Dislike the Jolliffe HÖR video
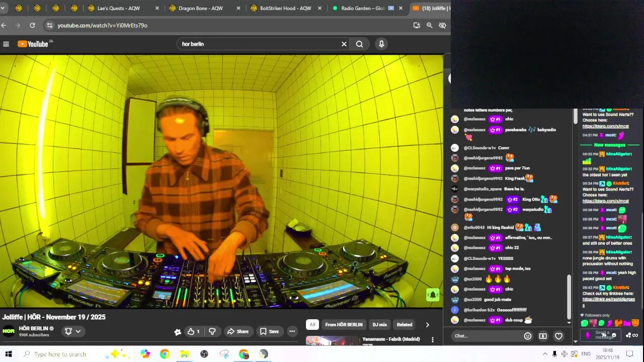Image resolution: width=644 pixels, height=362 pixels. click(x=212, y=331)
